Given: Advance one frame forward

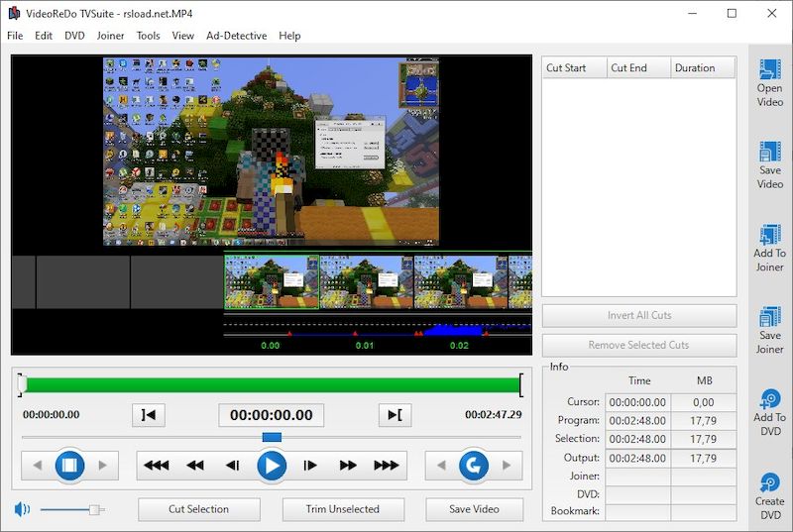Looking at the screenshot, I should (310, 466).
